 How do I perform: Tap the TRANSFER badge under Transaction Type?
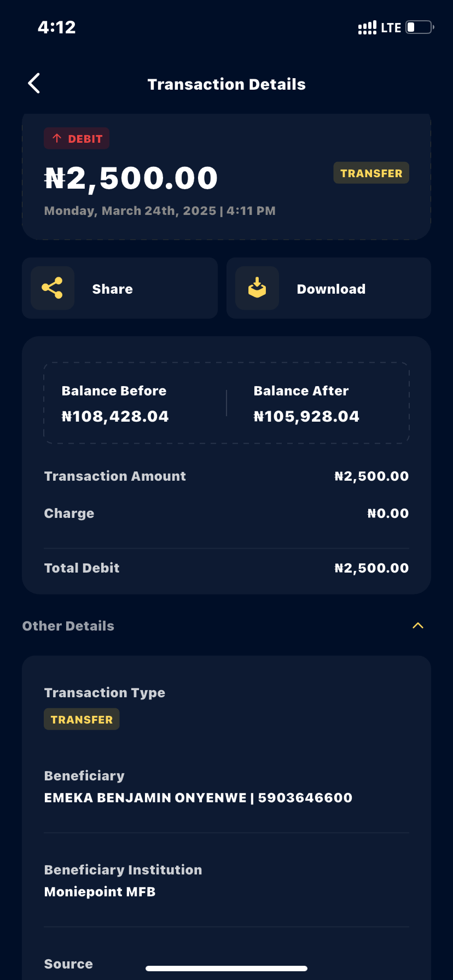point(82,720)
